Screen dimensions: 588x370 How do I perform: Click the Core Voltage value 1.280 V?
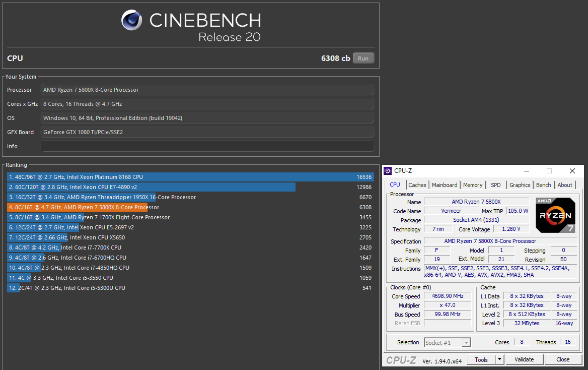coord(511,229)
